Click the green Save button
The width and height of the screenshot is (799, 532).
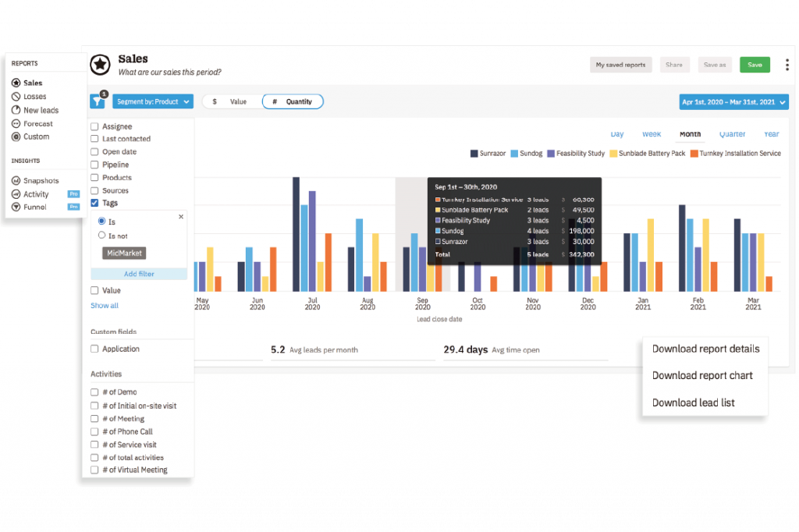[755, 65]
